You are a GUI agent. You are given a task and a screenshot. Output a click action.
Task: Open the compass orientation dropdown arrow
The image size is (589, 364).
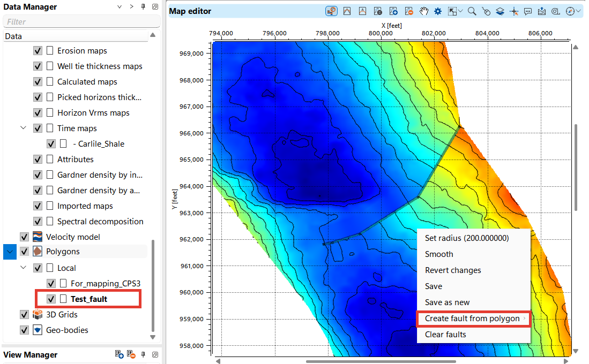(x=579, y=11)
